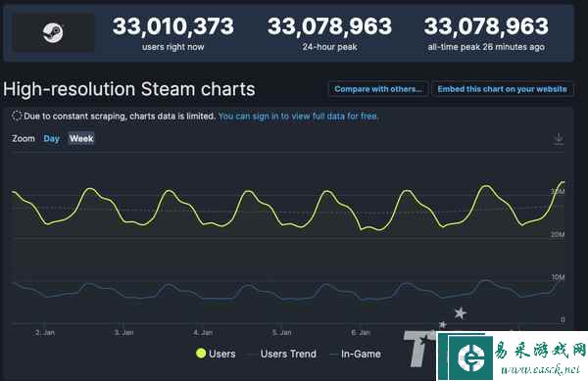Image resolution: width=588 pixels, height=381 pixels.
Task: Click the latest point on Users line
Action: [x=563, y=182]
